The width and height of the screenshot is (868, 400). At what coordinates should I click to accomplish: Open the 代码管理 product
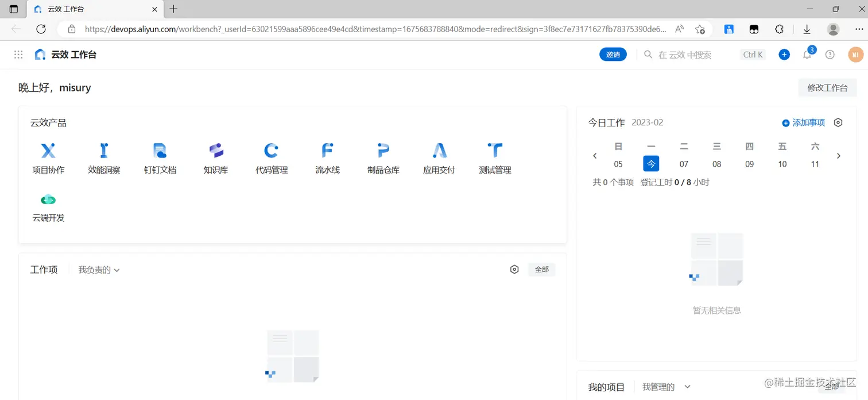click(x=272, y=159)
